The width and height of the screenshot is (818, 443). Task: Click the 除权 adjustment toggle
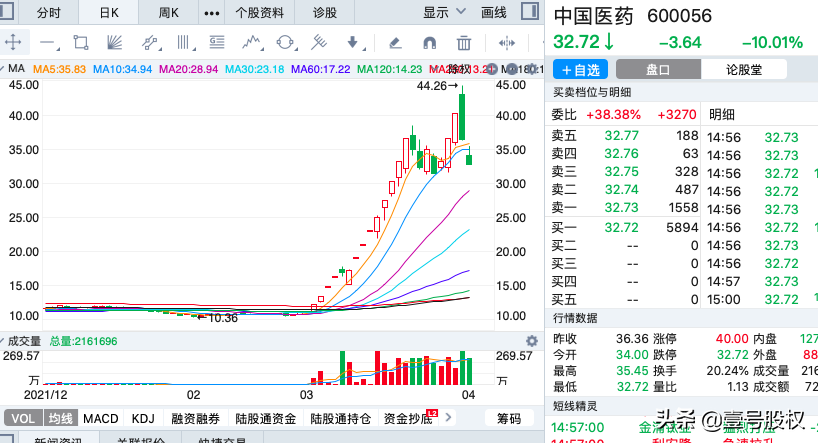(x=458, y=69)
